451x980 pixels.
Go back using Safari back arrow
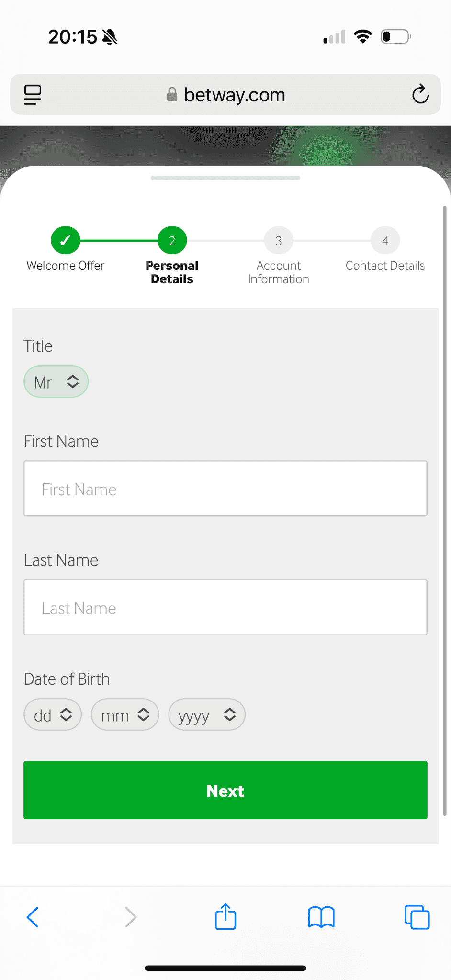(x=33, y=917)
